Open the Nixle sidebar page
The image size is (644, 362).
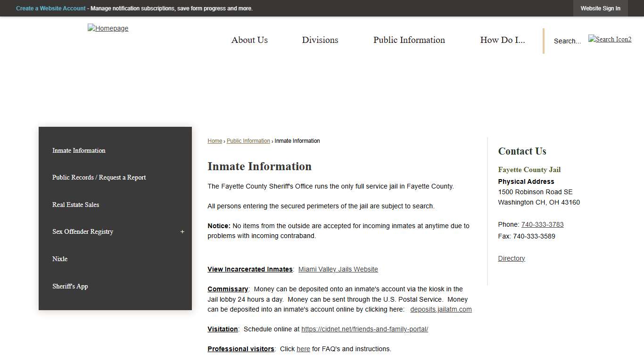[x=60, y=259]
